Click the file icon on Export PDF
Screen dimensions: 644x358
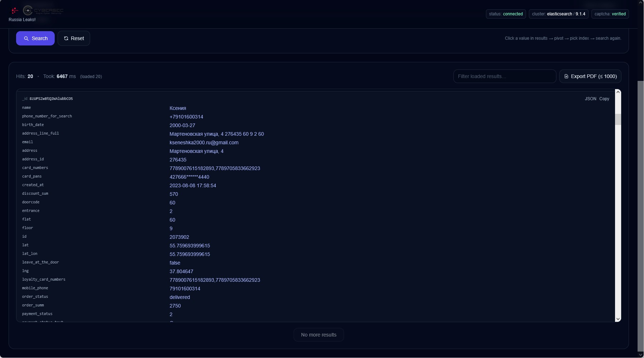(566, 77)
